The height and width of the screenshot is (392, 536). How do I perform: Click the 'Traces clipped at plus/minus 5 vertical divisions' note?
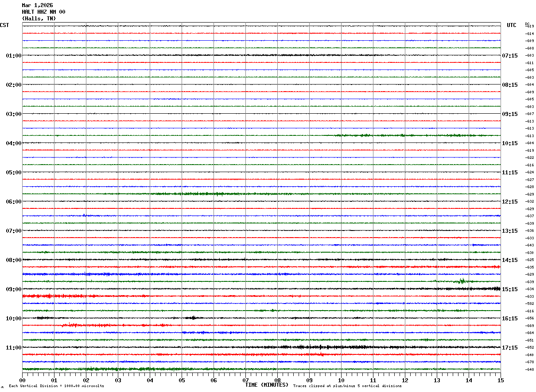[x=348, y=386]
